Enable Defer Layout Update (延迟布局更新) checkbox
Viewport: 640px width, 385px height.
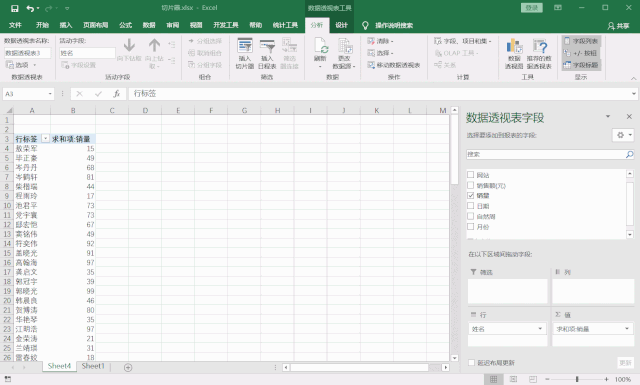471,363
